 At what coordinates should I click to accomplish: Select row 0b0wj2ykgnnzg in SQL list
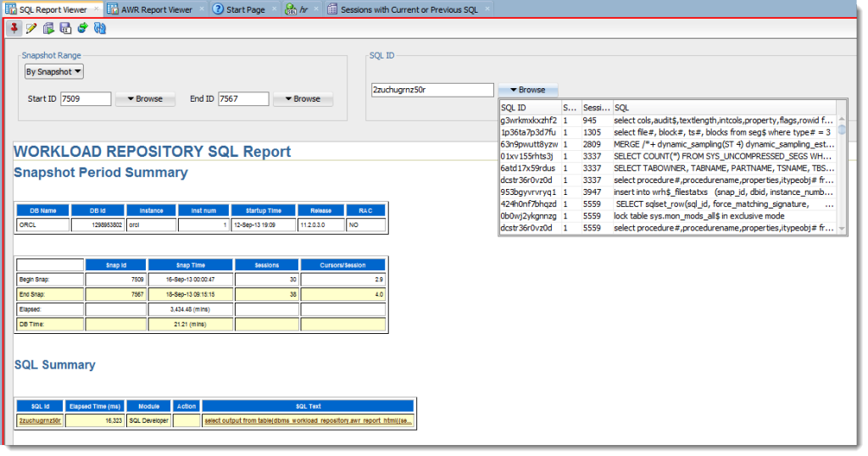pos(668,216)
